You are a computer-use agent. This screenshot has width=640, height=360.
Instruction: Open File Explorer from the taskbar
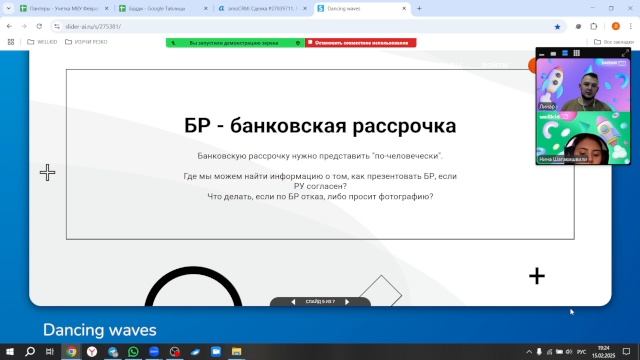[x=236, y=351]
